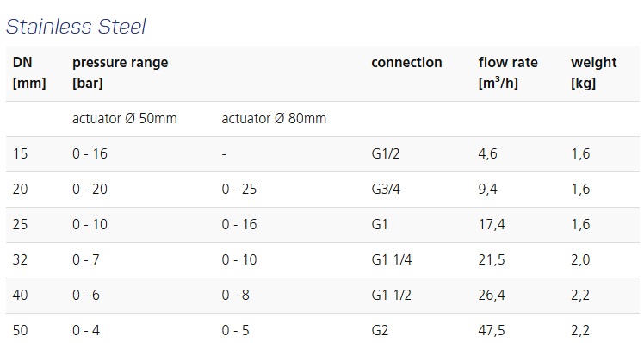Click the G1 1/4 connection cell
The width and height of the screenshot is (644, 343).
pyautogui.click(x=392, y=260)
